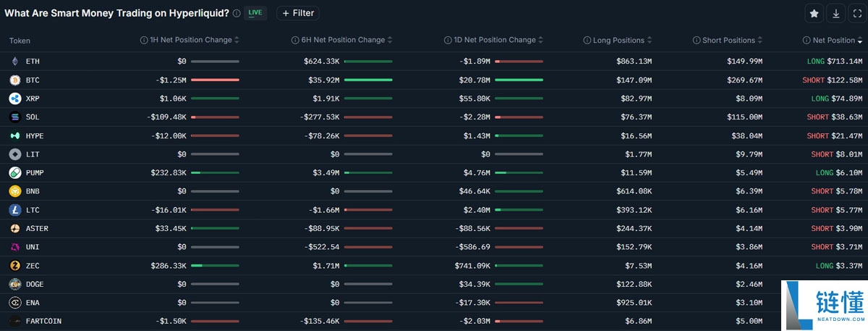Click the LIT token icon

[14, 154]
